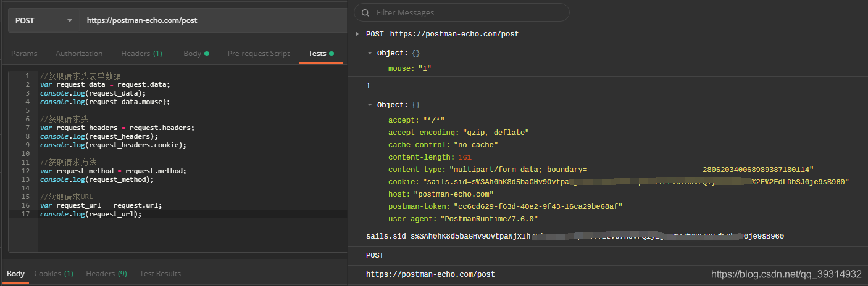868x286 pixels.
Task: Click the postman-token property line
Action: [x=505, y=206]
